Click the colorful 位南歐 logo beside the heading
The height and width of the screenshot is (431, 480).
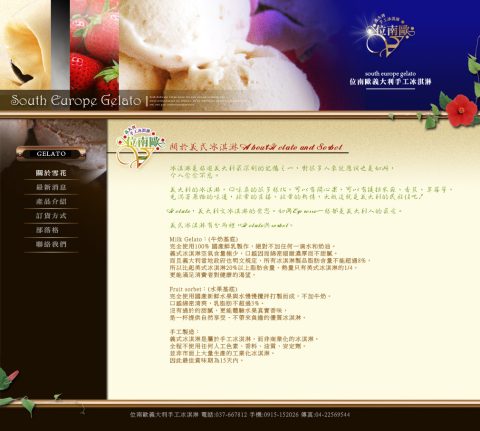140,147
